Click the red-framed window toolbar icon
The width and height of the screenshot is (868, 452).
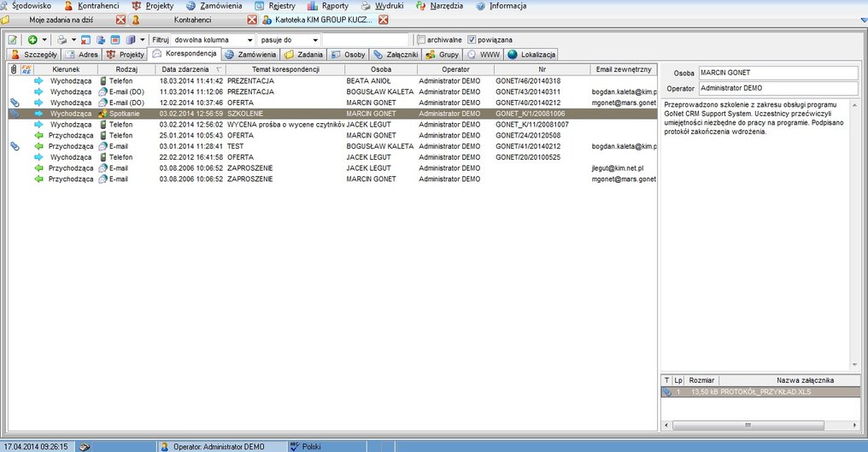115,40
